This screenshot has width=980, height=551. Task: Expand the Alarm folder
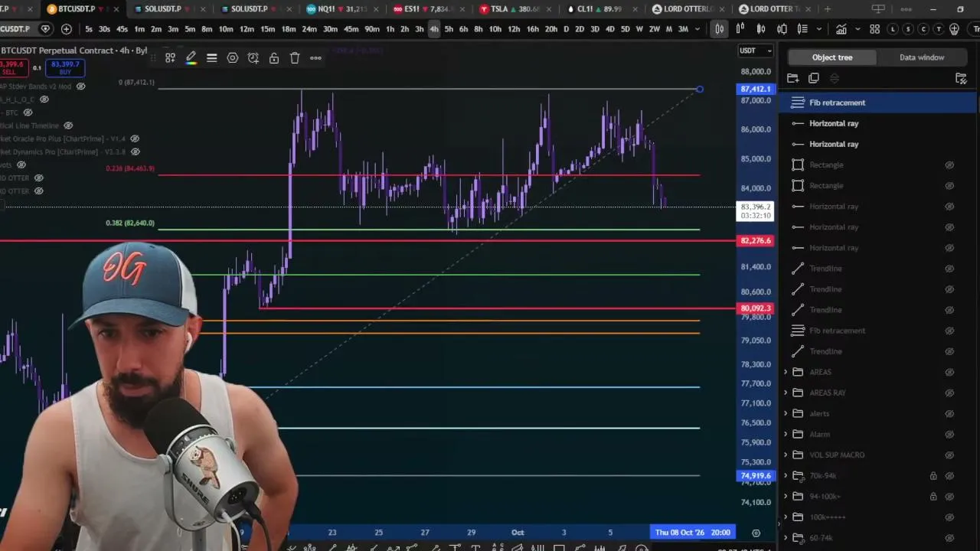point(786,434)
